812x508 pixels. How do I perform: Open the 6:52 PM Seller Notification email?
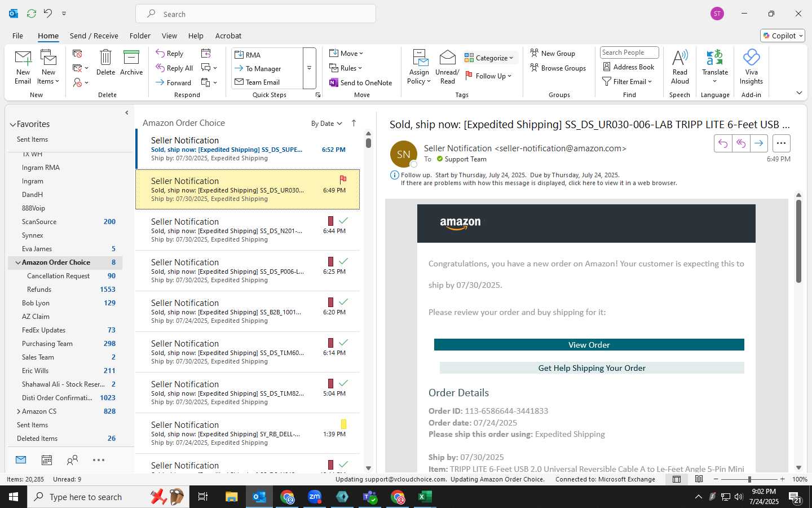(x=248, y=149)
